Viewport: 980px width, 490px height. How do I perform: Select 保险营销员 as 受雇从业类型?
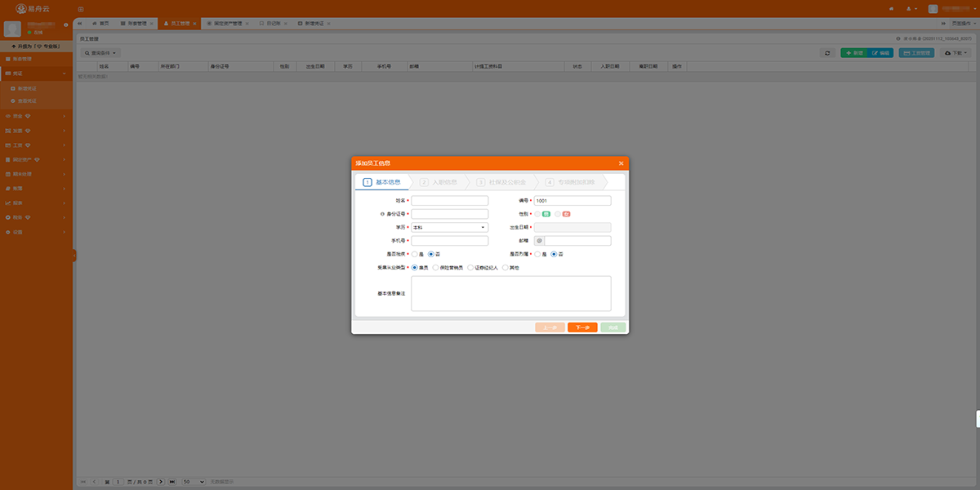435,267
